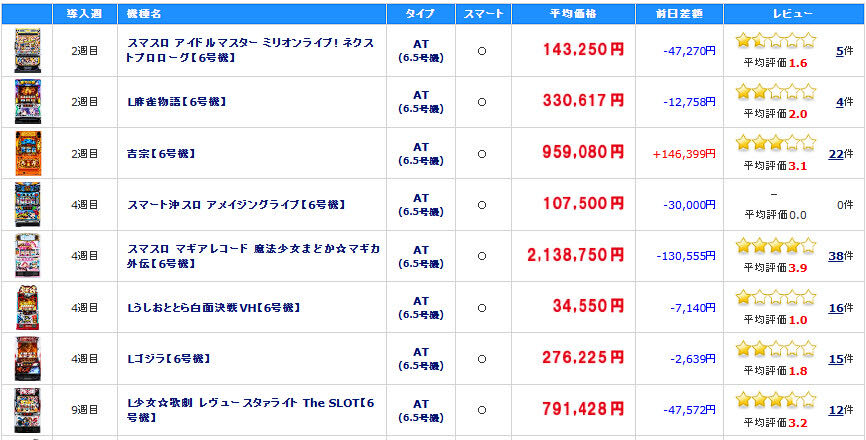This screenshot has width=866, height=440.
Task: Sort by the 平均価格 column header
Action: point(573,14)
